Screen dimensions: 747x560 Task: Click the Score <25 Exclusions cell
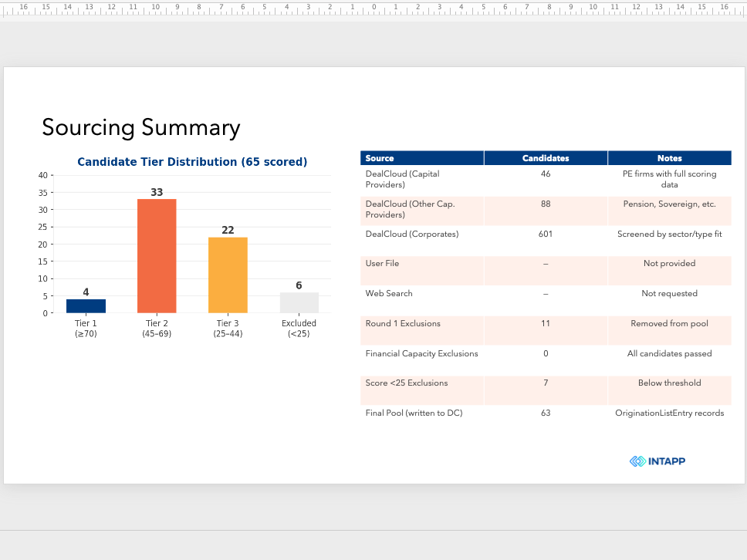(x=422, y=390)
